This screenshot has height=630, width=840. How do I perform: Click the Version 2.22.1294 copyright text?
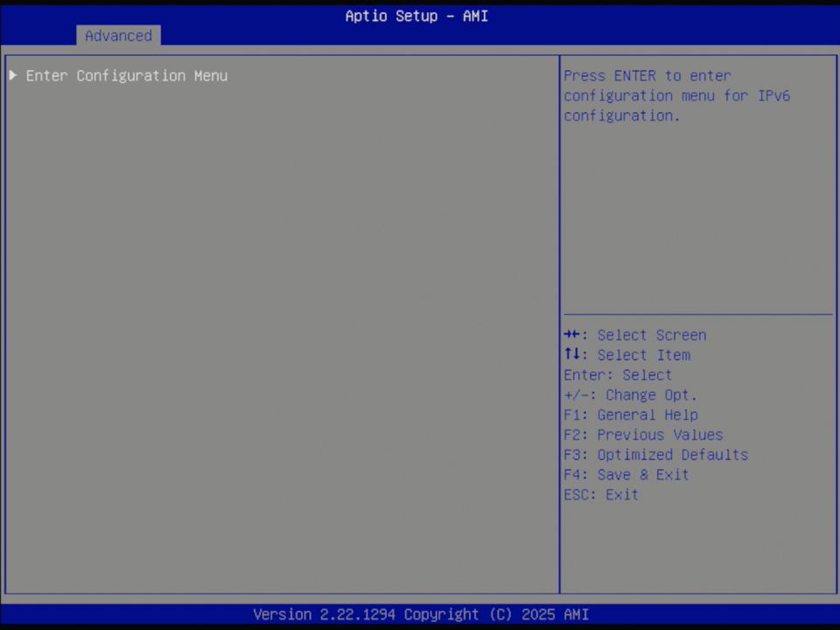420,614
